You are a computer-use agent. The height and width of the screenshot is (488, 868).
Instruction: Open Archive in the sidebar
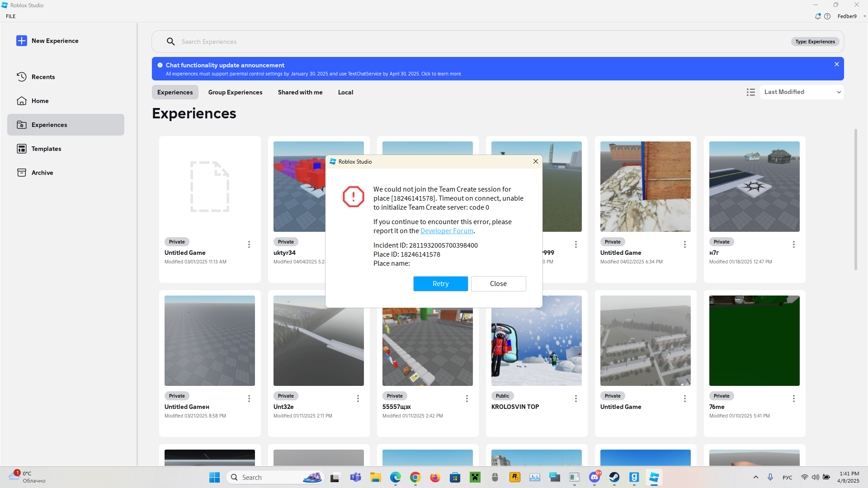pyautogui.click(x=66, y=173)
